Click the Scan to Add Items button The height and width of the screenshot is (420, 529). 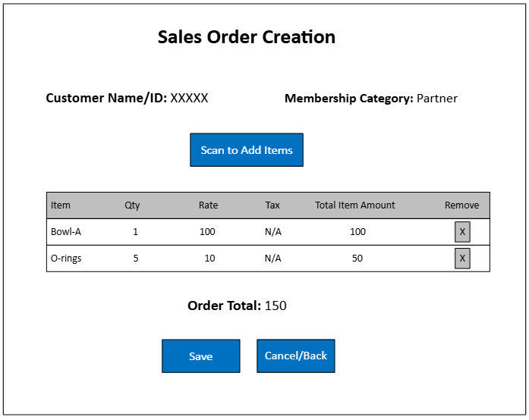click(247, 150)
